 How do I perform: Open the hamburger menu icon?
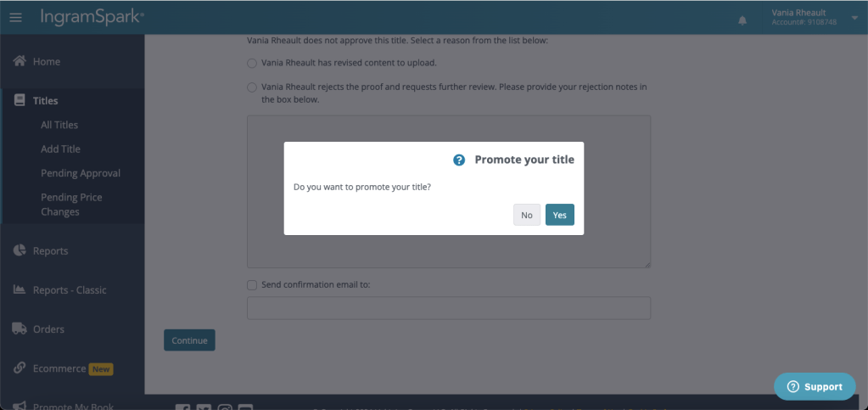point(15,18)
